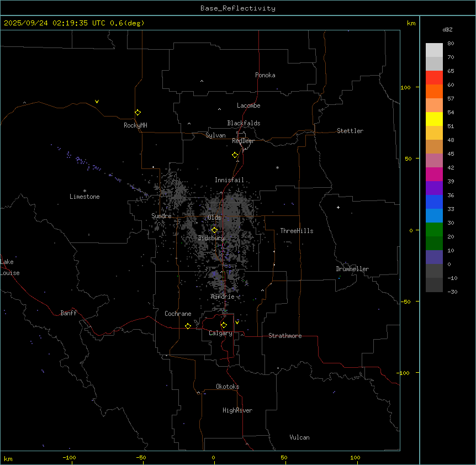
Task: Click the yellow diamond marker above RockyMH
Action: 137,112
